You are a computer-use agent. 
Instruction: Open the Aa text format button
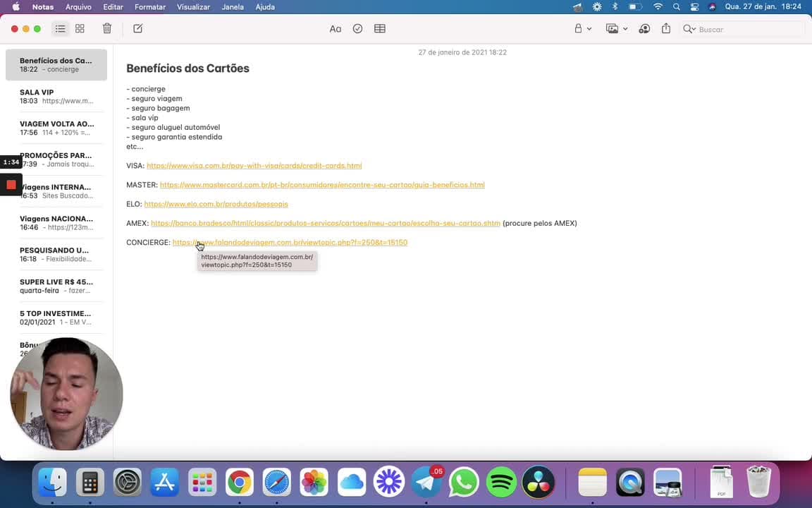[335, 29]
